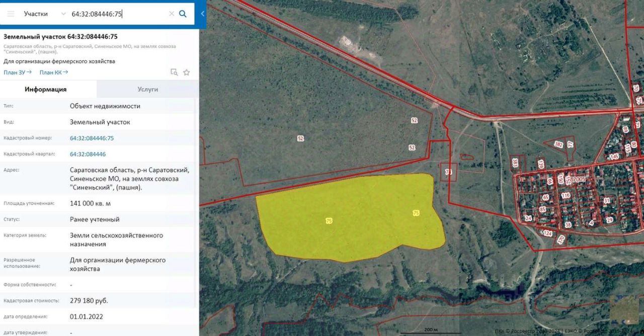Click the Кадастровая стоимость label

point(31,301)
